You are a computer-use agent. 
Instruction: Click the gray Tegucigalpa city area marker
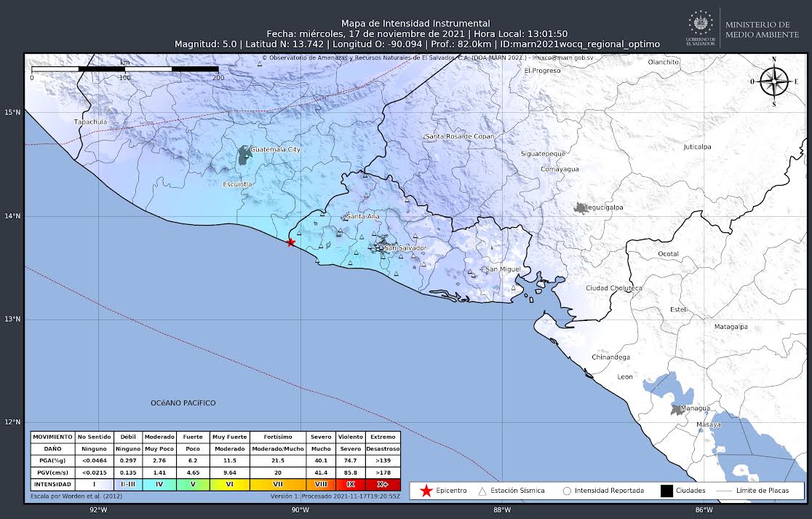point(581,208)
